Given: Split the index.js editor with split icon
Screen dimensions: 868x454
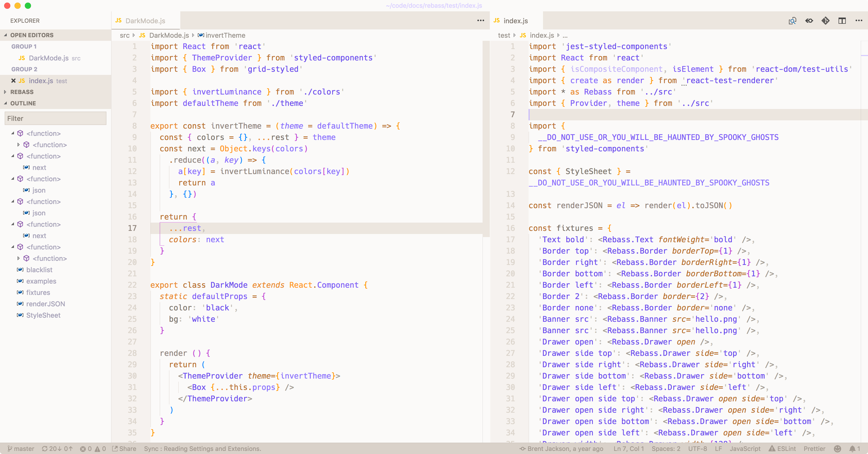Looking at the screenshot, I should (842, 21).
